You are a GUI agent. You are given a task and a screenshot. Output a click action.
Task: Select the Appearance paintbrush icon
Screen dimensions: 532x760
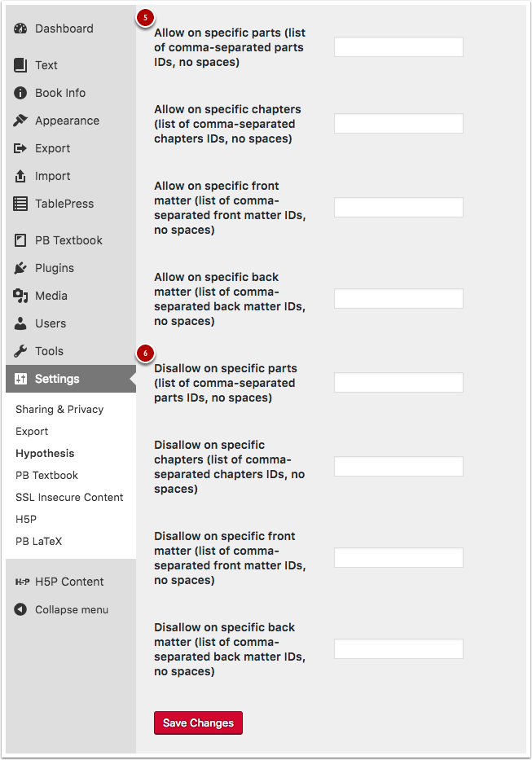pos(20,121)
